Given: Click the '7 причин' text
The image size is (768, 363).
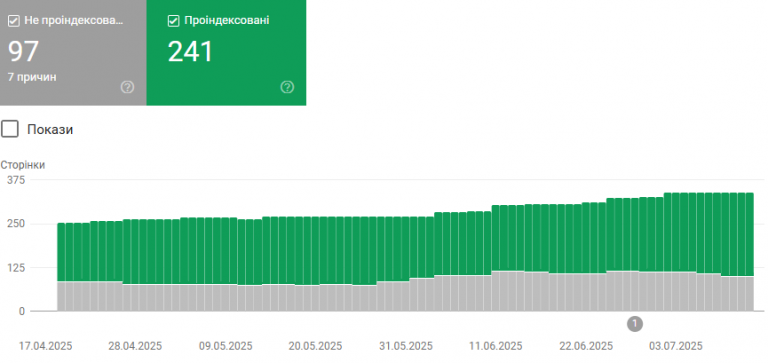Looking at the screenshot, I should pos(32,77).
